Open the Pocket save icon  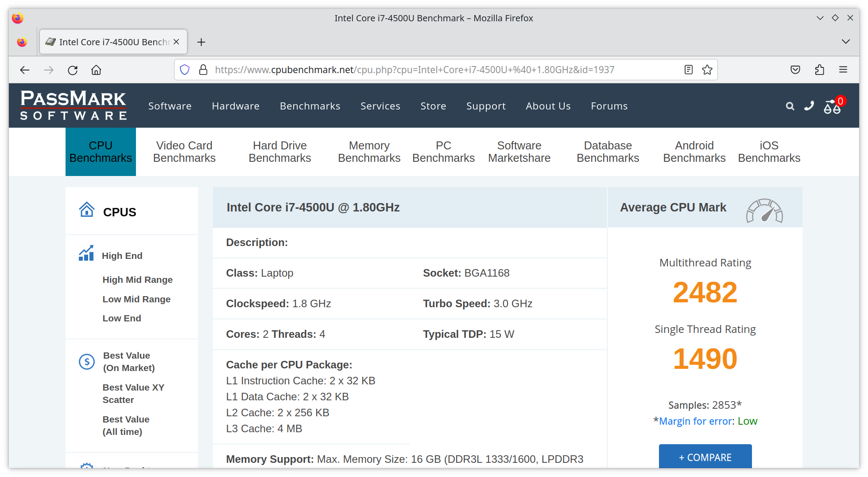(795, 70)
